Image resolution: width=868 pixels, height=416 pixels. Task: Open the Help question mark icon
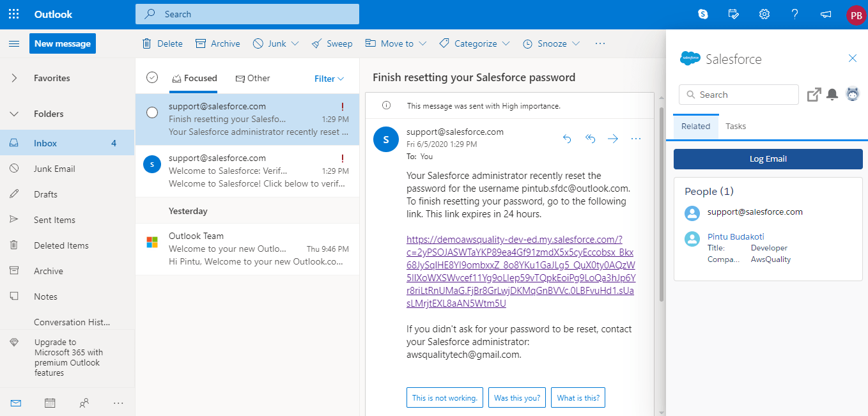click(x=795, y=14)
